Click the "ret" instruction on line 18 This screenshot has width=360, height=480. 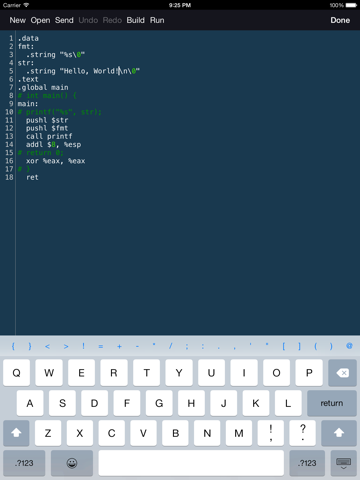[32, 177]
